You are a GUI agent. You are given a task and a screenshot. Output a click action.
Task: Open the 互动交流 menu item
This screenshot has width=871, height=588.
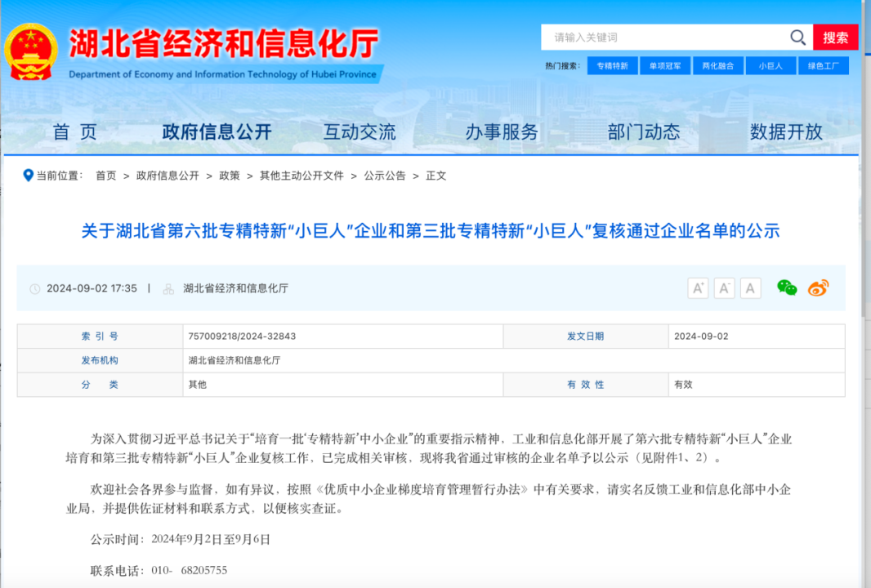pos(360,131)
